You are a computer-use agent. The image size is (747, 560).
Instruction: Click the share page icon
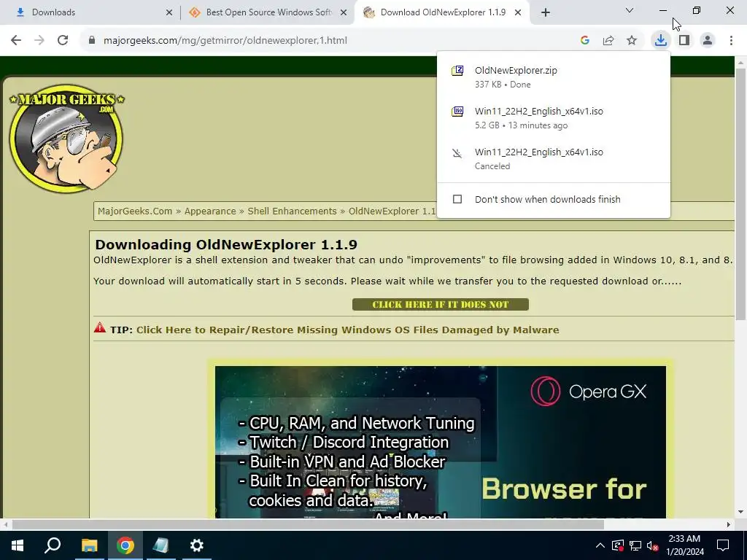608,41
